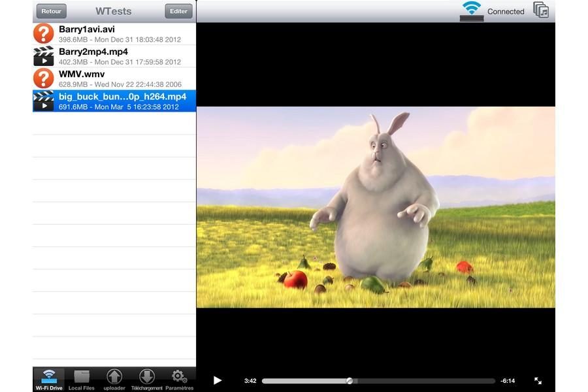Tap the bunny video frame
This screenshot has height=392, width=588.
(376, 207)
